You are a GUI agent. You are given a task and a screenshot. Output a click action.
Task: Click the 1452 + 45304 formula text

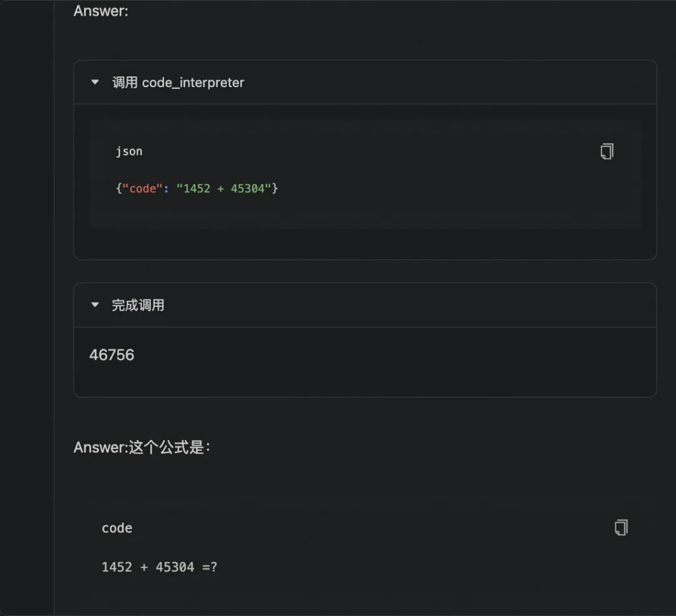(x=159, y=567)
